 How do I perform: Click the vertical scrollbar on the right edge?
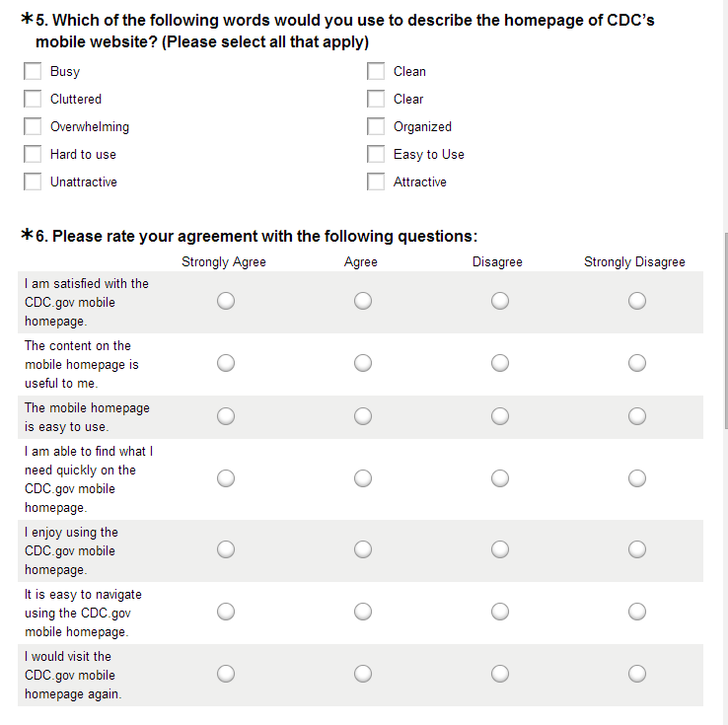pyautogui.click(x=725, y=330)
